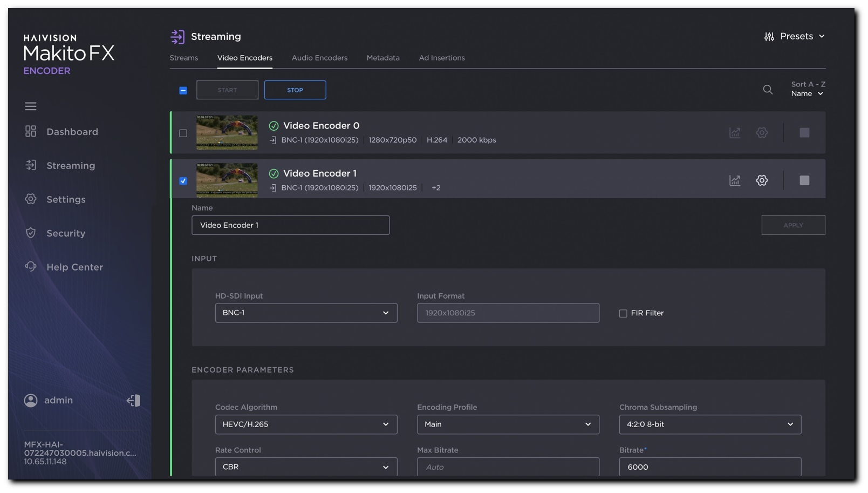Open Video Encoder 0 title
The image size is (868, 493).
(322, 126)
